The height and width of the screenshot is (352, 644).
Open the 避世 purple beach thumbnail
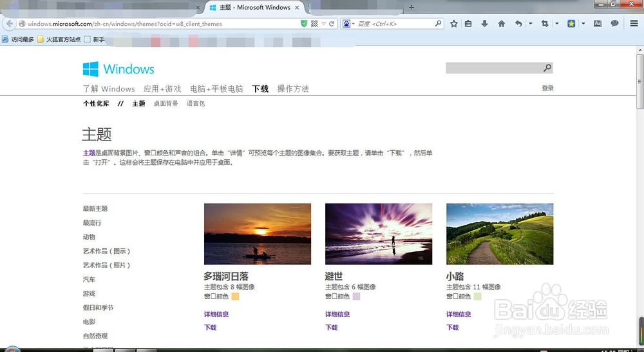[379, 234]
